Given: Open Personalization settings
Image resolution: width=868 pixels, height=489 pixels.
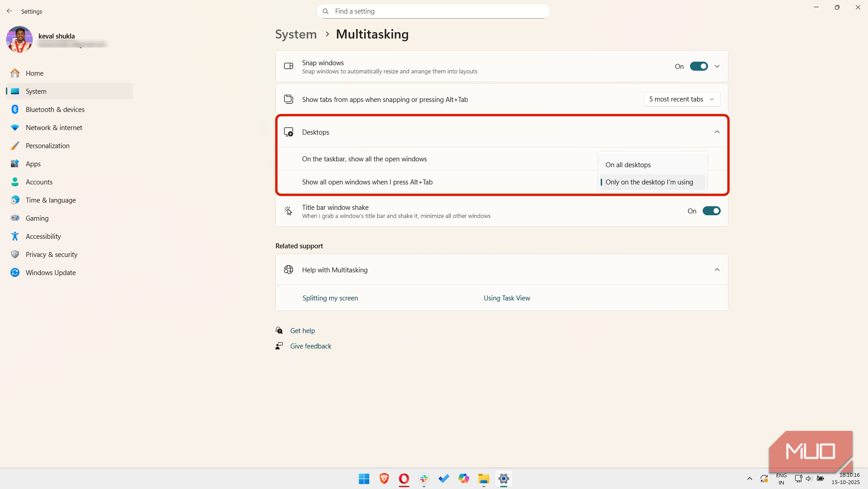Looking at the screenshot, I should coord(69,145).
